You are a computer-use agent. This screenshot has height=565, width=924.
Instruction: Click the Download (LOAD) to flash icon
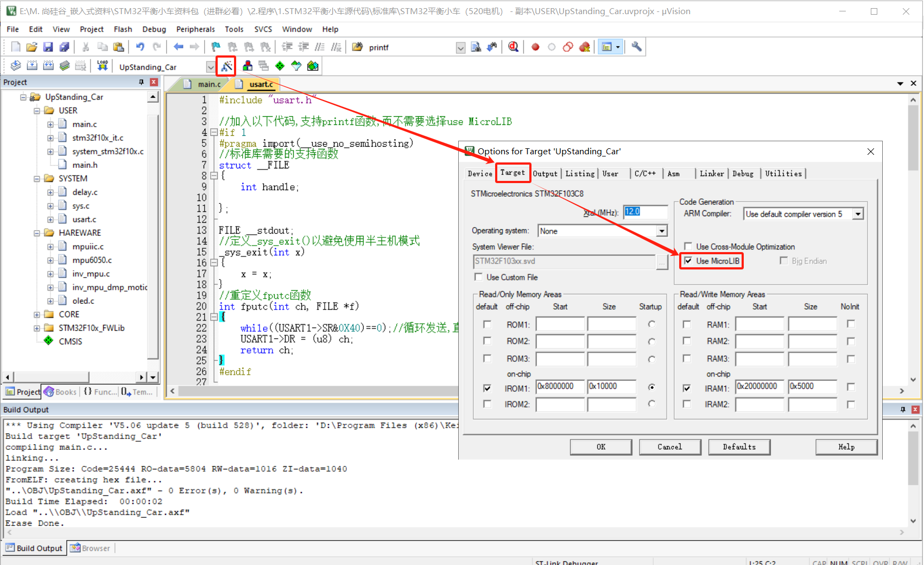coord(102,66)
